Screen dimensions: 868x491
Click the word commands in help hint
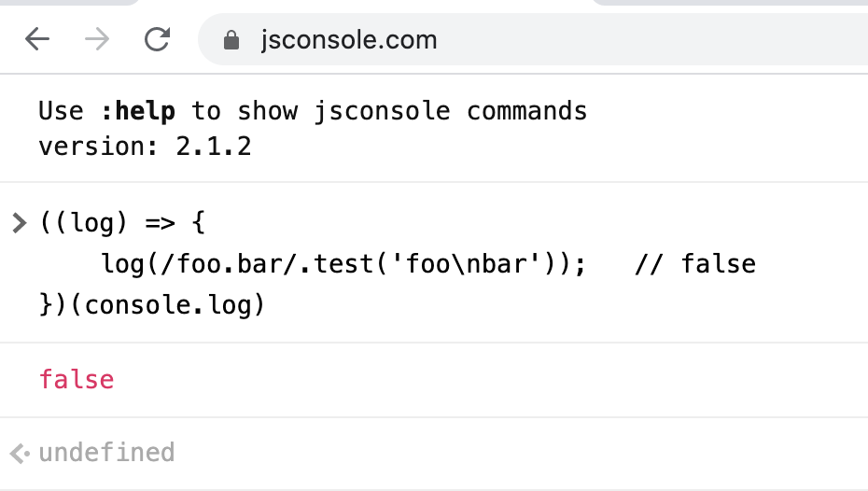click(x=526, y=111)
